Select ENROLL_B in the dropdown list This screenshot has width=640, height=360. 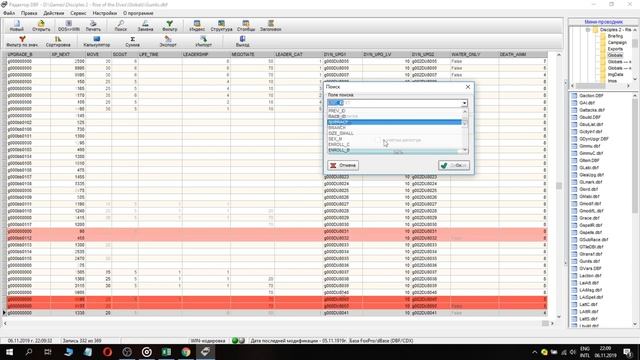(394, 150)
